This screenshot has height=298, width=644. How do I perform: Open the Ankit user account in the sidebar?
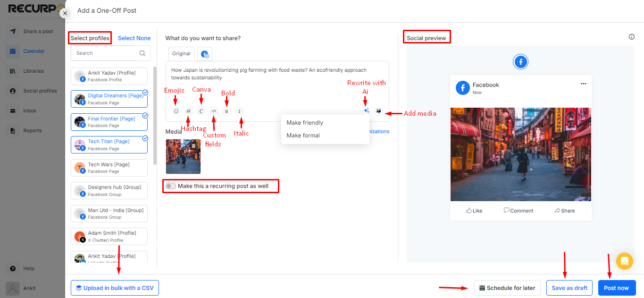(x=32, y=288)
